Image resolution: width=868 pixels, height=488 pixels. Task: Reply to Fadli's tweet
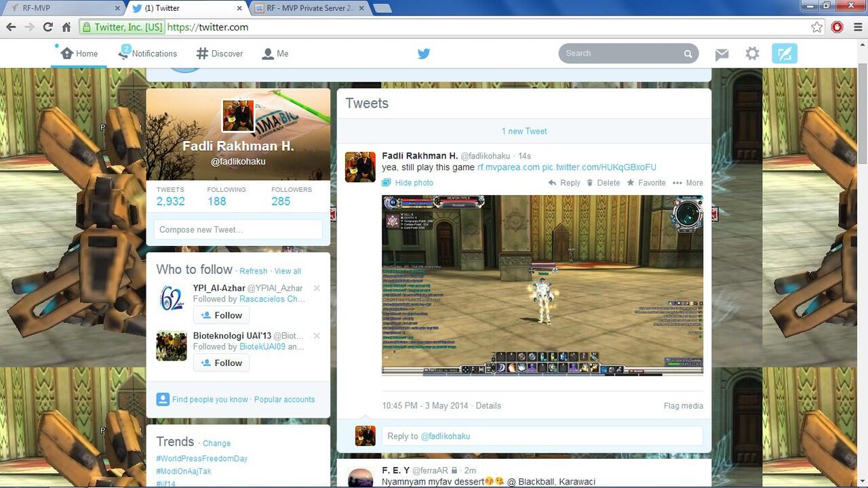click(564, 183)
